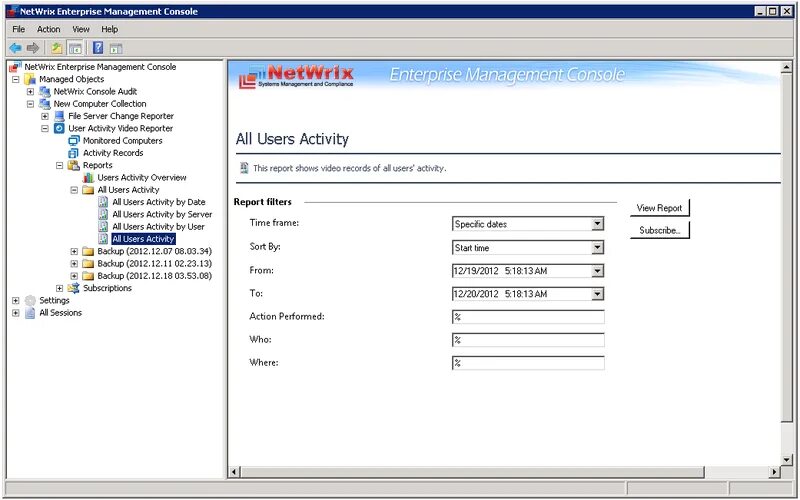Click the Up one level folder icon
The width and height of the screenshot is (800, 500).
tap(57, 48)
